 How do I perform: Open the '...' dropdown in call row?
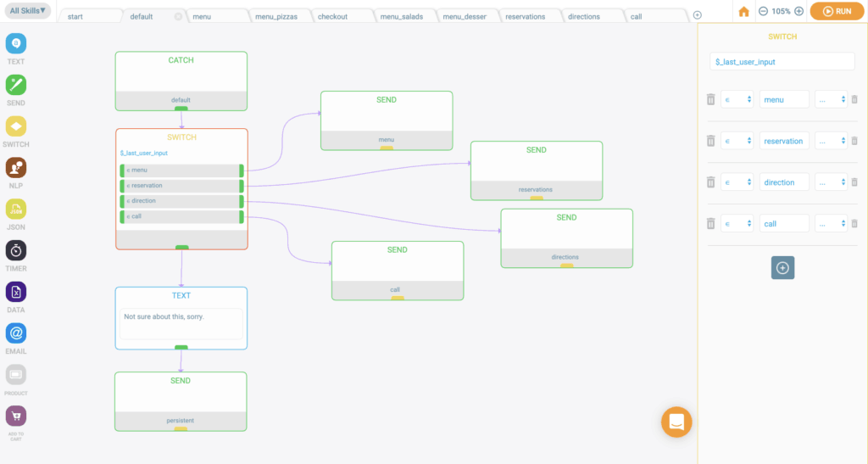(x=831, y=224)
